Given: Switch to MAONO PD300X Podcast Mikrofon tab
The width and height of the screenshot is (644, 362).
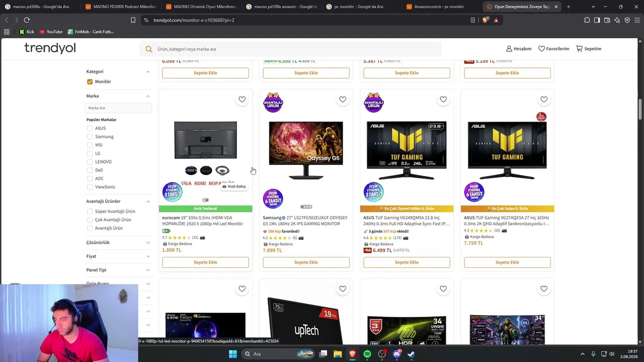Looking at the screenshot, I should (120, 7).
